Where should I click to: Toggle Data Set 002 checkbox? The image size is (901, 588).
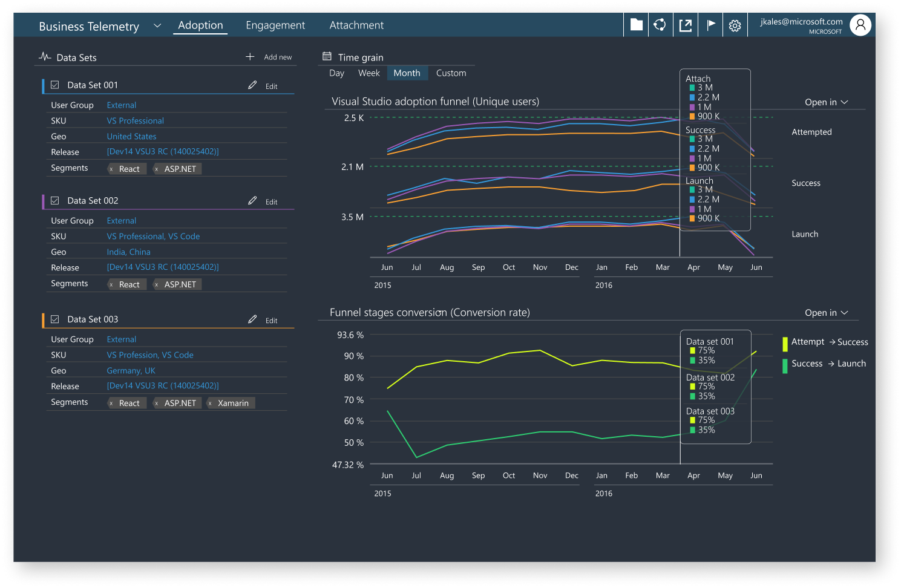[x=55, y=201]
